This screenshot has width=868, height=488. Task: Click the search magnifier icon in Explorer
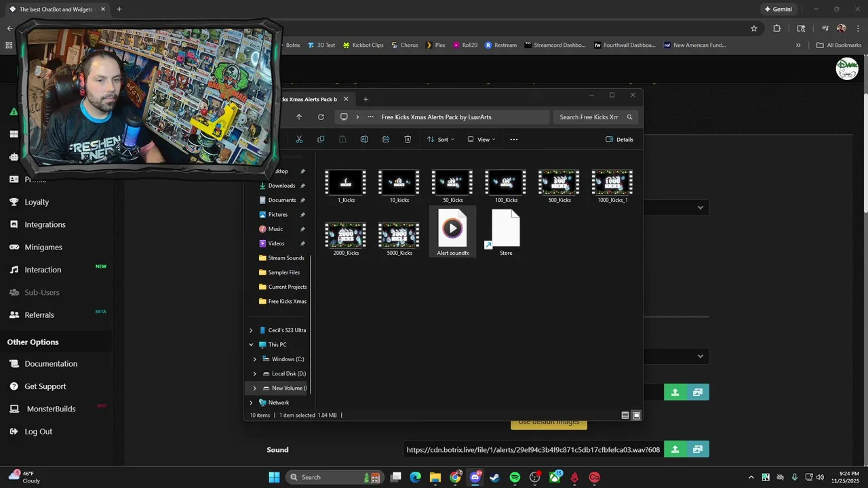[629, 117]
